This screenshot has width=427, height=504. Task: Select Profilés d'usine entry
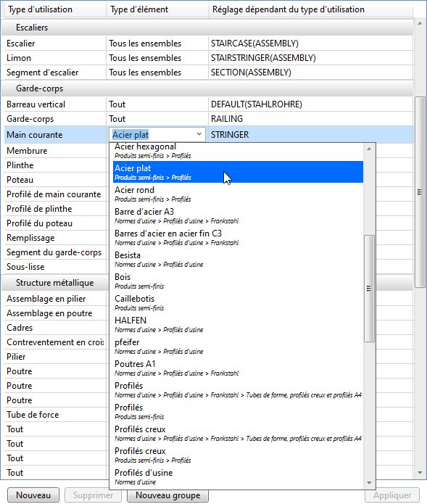(238, 476)
